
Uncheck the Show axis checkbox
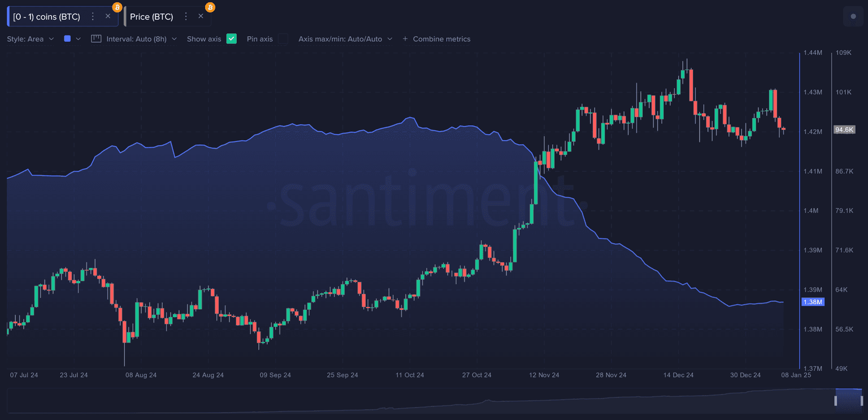(231, 39)
